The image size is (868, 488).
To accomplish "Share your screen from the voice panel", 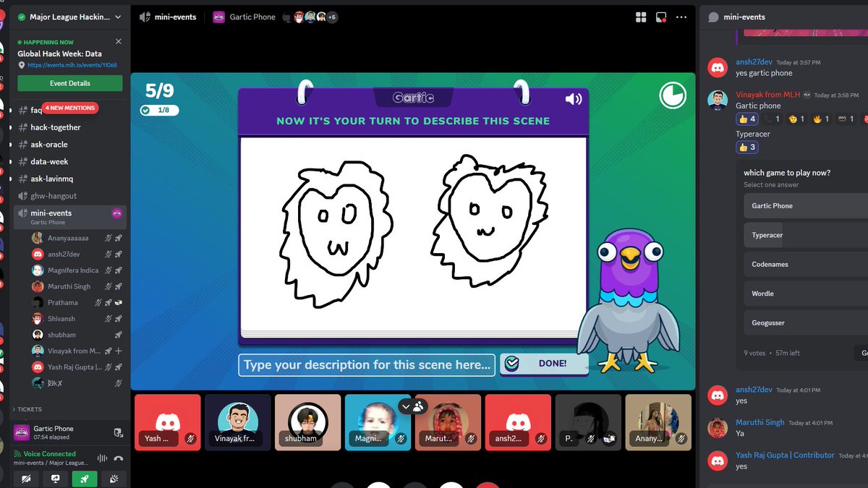I will coord(56,479).
